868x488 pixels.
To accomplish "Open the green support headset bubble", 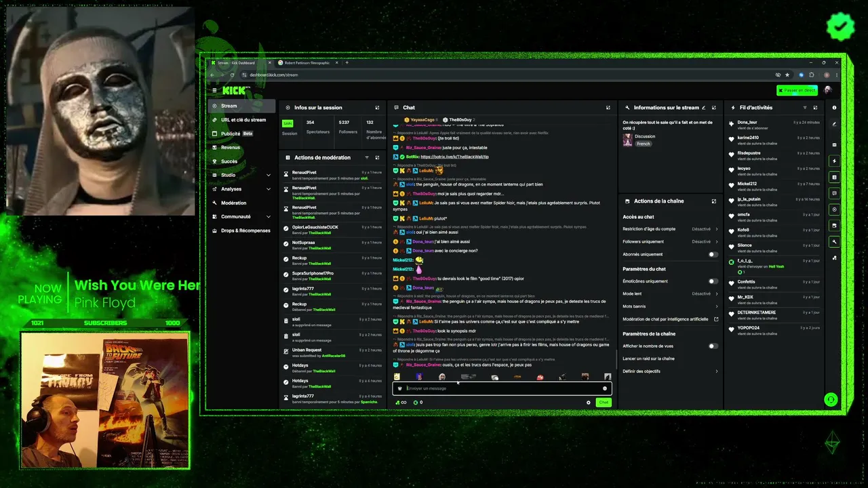I will [x=831, y=399].
